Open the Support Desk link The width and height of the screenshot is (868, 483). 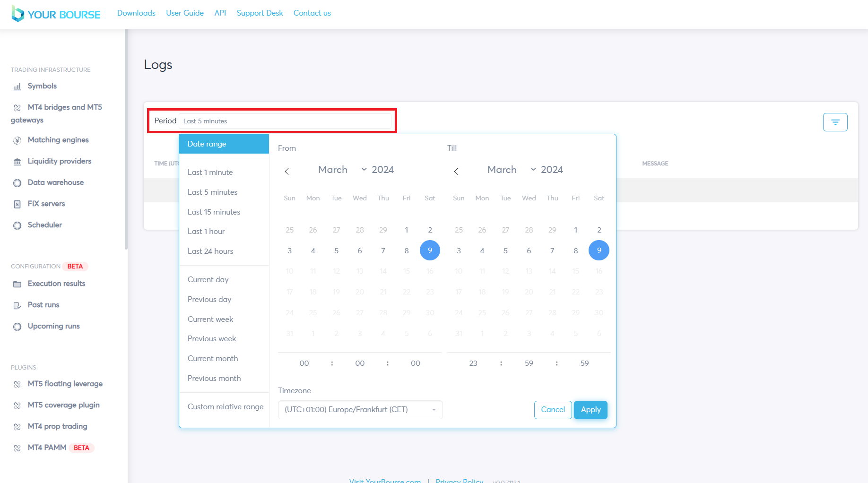tap(260, 13)
